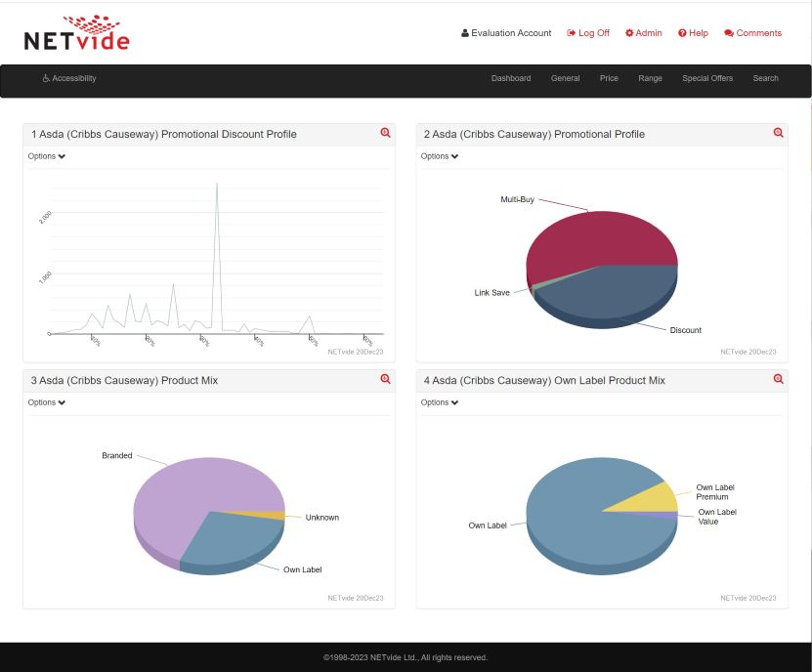The width and height of the screenshot is (812, 672).
Task: Click the tallest spike in the discount line chart
Action: pyautogui.click(x=217, y=185)
